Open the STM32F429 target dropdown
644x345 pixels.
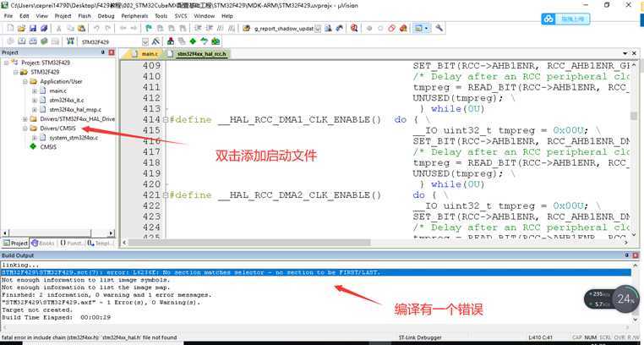[x=145, y=42]
